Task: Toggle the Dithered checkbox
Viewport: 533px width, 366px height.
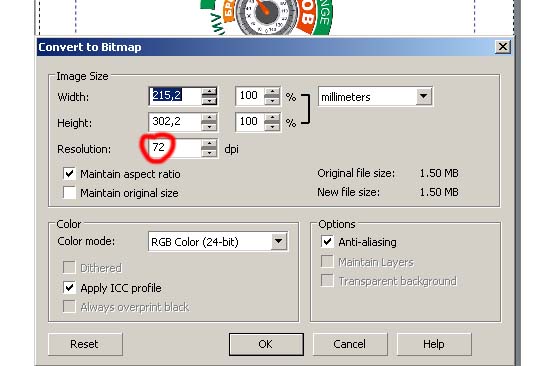Action: (x=69, y=267)
